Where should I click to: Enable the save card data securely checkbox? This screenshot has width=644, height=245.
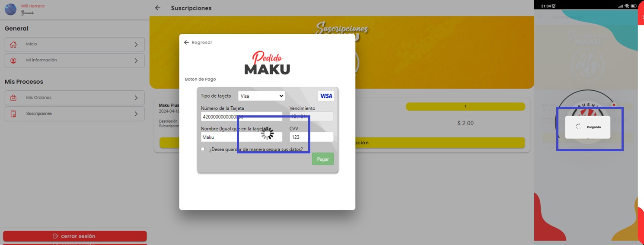pos(203,149)
